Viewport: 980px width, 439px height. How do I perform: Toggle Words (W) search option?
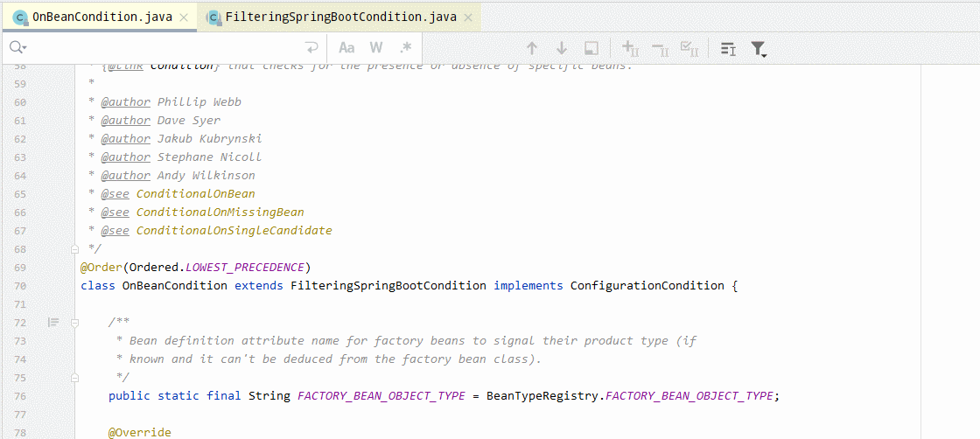(375, 48)
